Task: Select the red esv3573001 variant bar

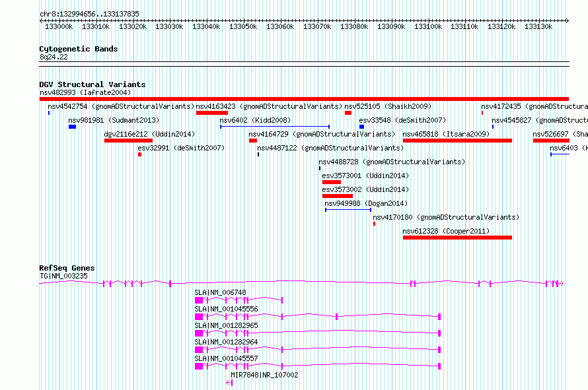Action: tap(332, 182)
